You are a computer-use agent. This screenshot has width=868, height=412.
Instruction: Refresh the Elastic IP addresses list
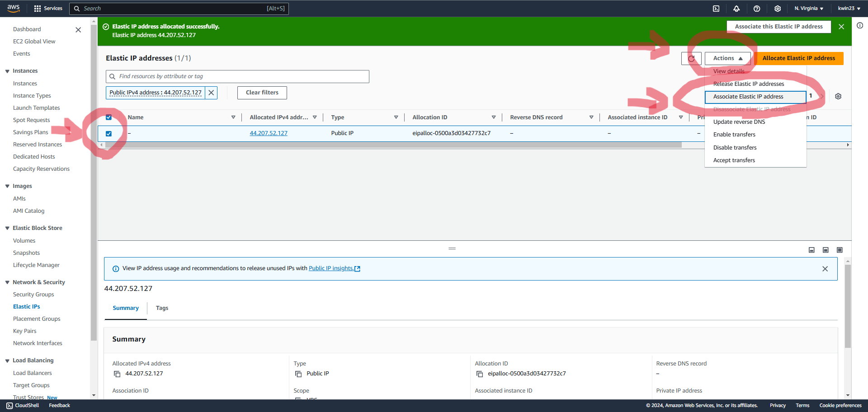(691, 58)
